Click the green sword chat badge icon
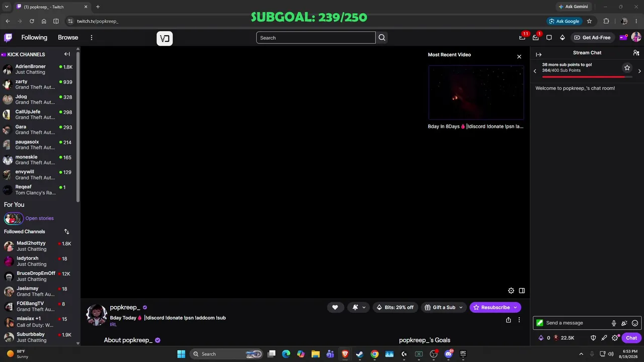This screenshot has width=644, height=362. (540, 323)
